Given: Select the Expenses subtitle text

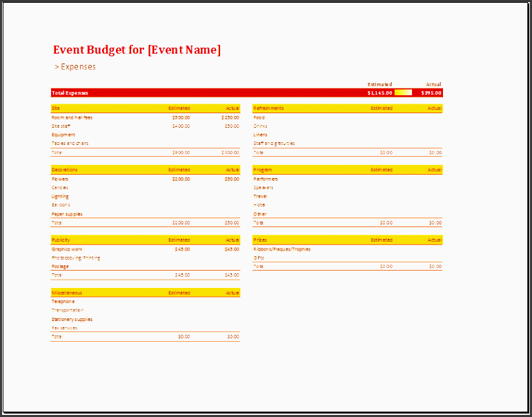Looking at the screenshot, I should click(75, 67).
